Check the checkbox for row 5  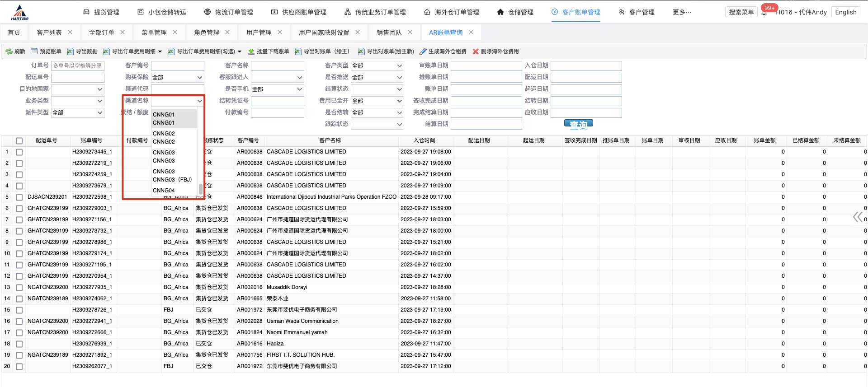click(19, 197)
